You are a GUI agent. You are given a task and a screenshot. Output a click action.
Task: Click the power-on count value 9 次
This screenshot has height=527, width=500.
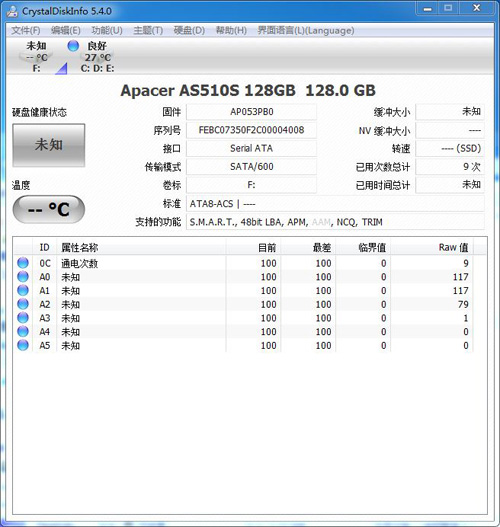coord(450,167)
